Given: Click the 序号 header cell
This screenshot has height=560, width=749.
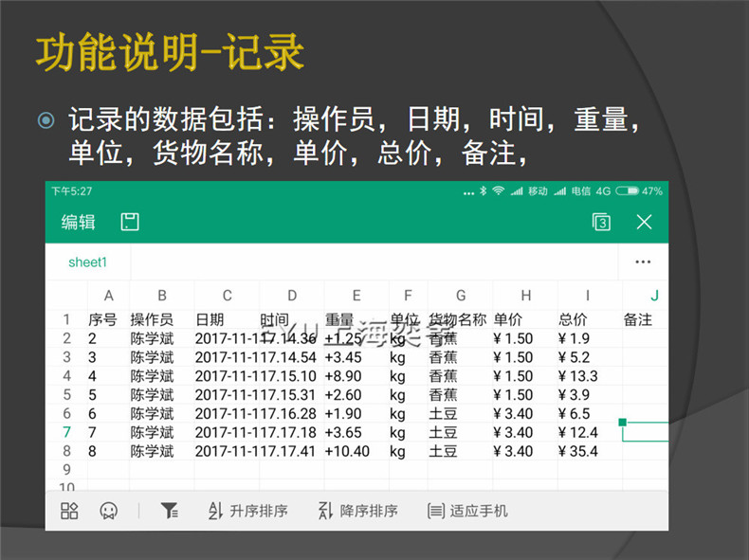Looking at the screenshot, I should click(108, 319).
